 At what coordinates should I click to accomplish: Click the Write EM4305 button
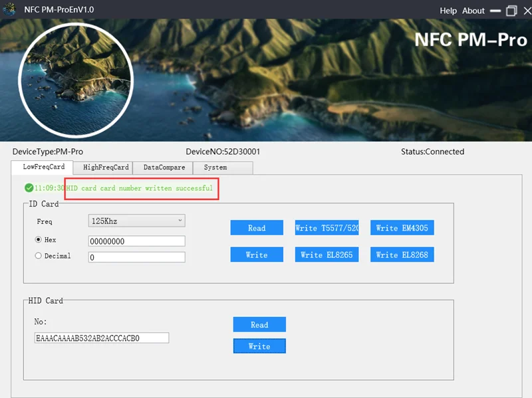(402, 227)
